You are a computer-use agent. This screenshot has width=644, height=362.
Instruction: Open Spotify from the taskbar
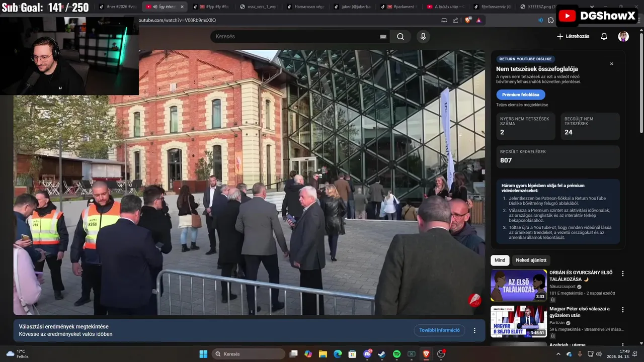point(396,354)
